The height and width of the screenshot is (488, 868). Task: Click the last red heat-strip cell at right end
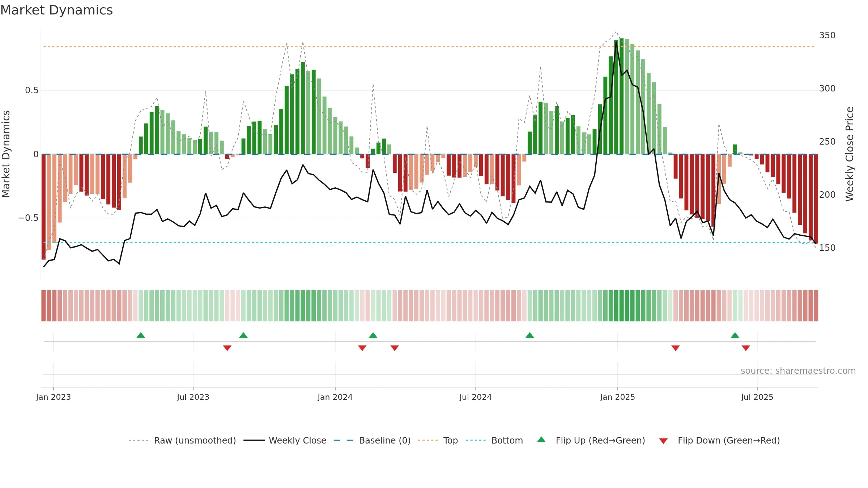pyautogui.click(x=816, y=306)
